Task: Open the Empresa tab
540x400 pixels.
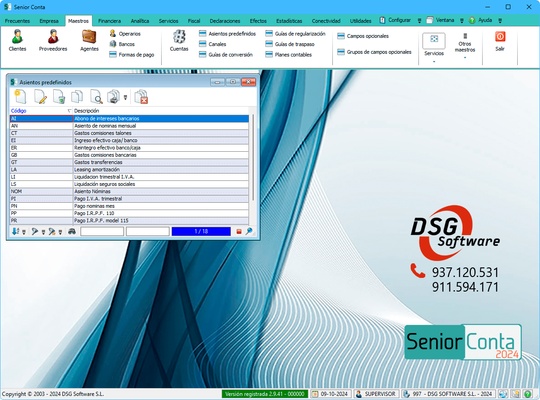Action: pyautogui.click(x=49, y=21)
